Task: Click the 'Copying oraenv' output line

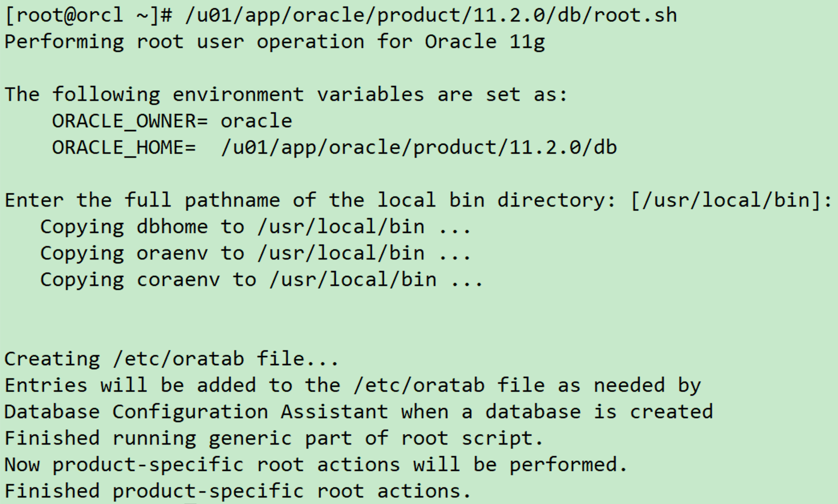Action: (x=255, y=253)
